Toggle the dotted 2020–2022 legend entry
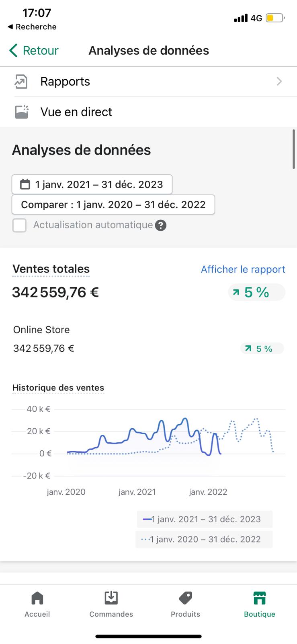The height and width of the screenshot is (644, 297). [x=204, y=539]
